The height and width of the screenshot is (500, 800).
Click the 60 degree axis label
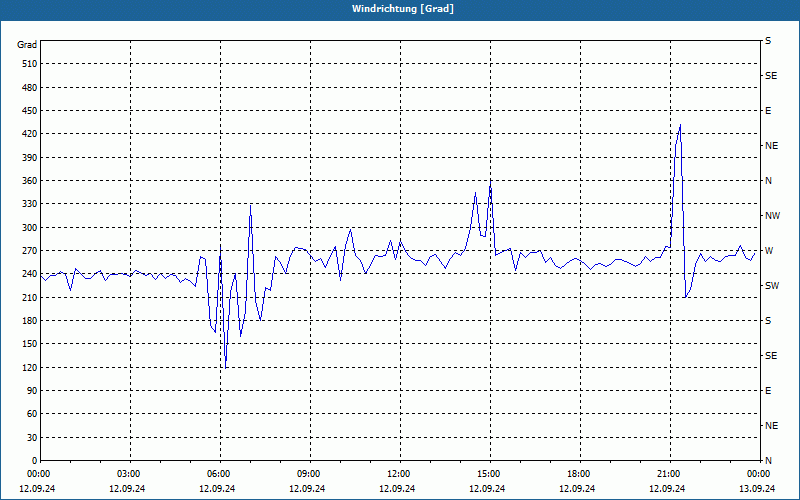pyautogui.click(x=32, y=414)
